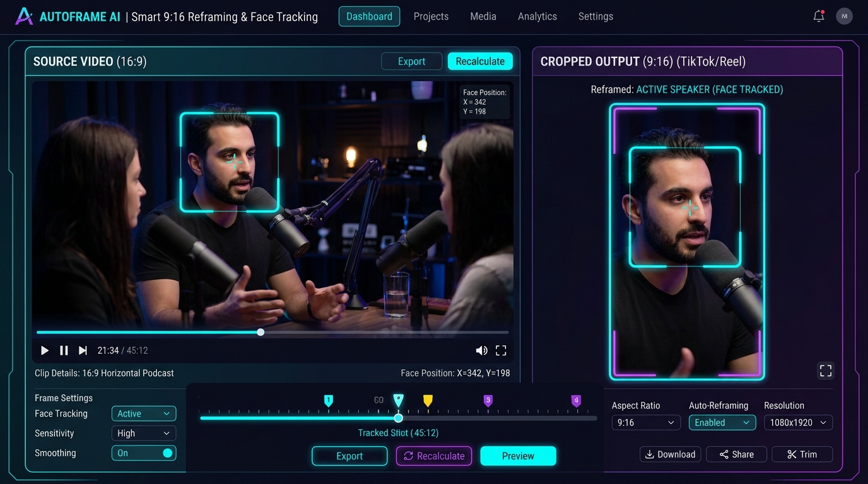Pause the source video

[64, 350]
